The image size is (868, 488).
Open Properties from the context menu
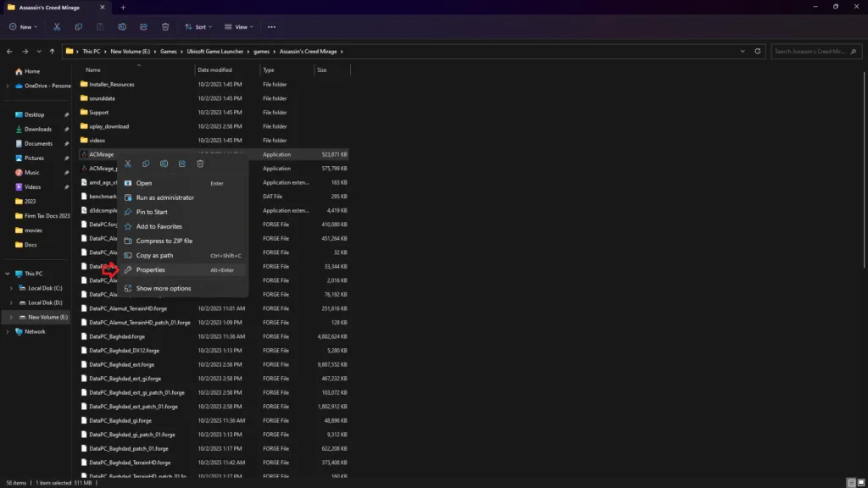pos(182,270)
